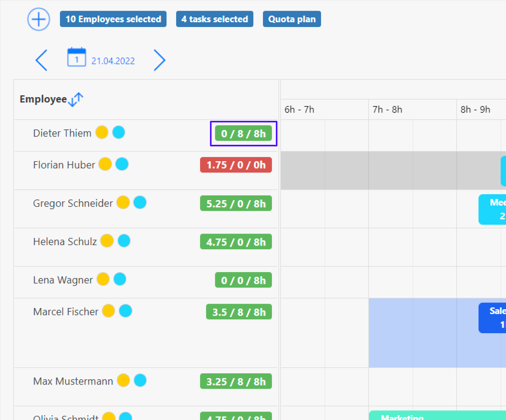Select the Quota plan button
This screenshot has height=420, width=506.
292,19
